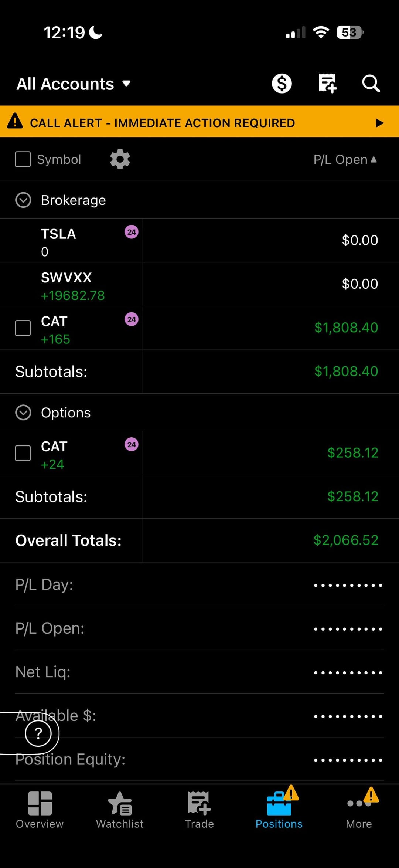The image size is (399, 868).
Task: Collapse the Brokerage account section
Action: (x=23, y=200)
